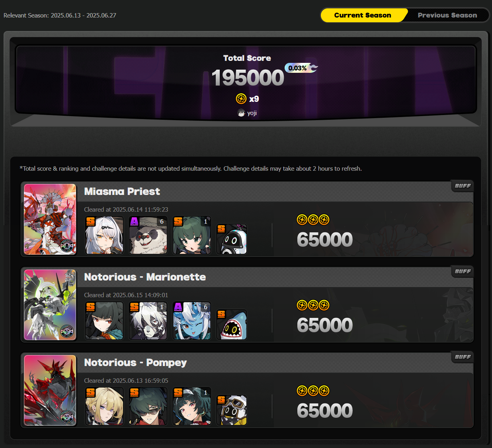Click the gold star x9 icon
Viewport: 492px width, 448px height.
click(241, 99)
